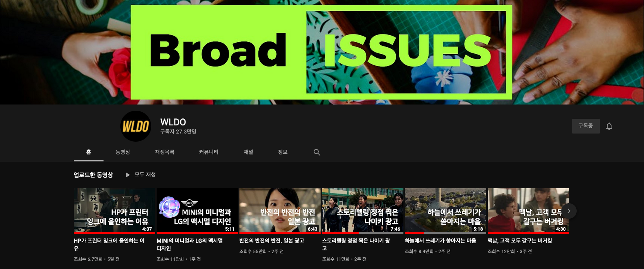644x269 pixels.
Task: Click 조회수 55만회 • 2주 전 text
Action: pos(261,251)
